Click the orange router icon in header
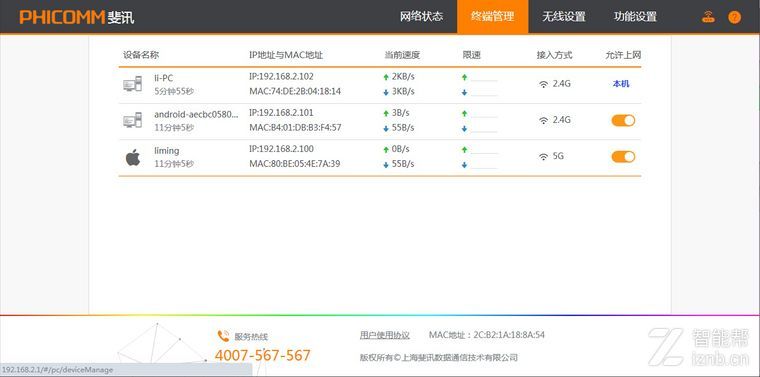The image size is (760, 377). coord(708,17)
